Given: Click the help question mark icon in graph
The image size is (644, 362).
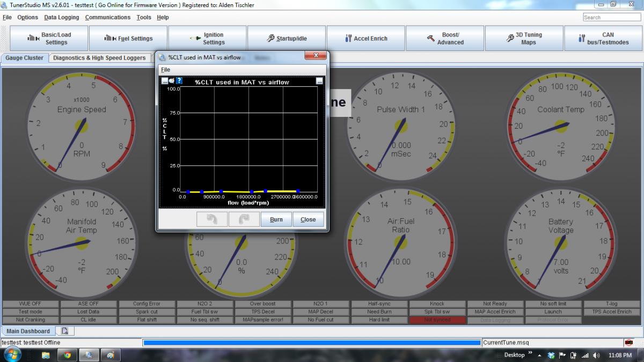Looking at the screenshot, I should coord(179,81).
